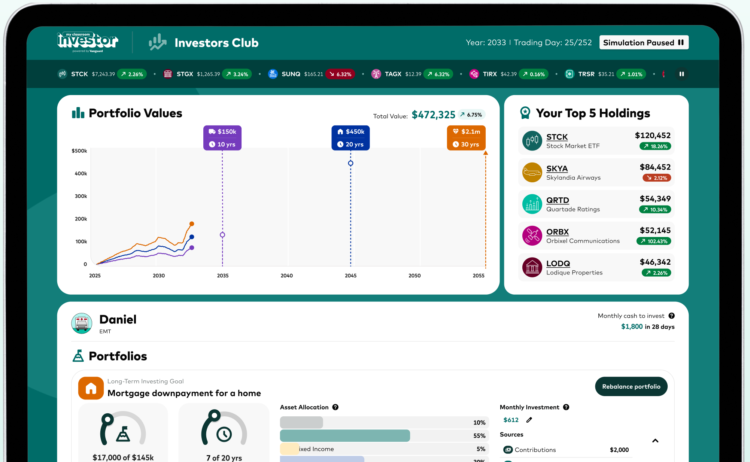This screenshot has width=750, height=462.
Task: Click the TRSR ticker icon
Action: [x=569, y=74]
